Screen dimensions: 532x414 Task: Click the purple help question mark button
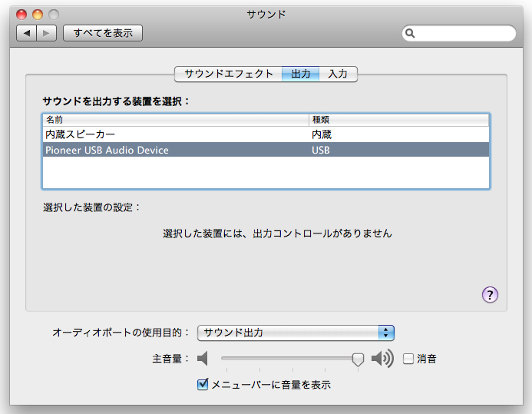490,295
